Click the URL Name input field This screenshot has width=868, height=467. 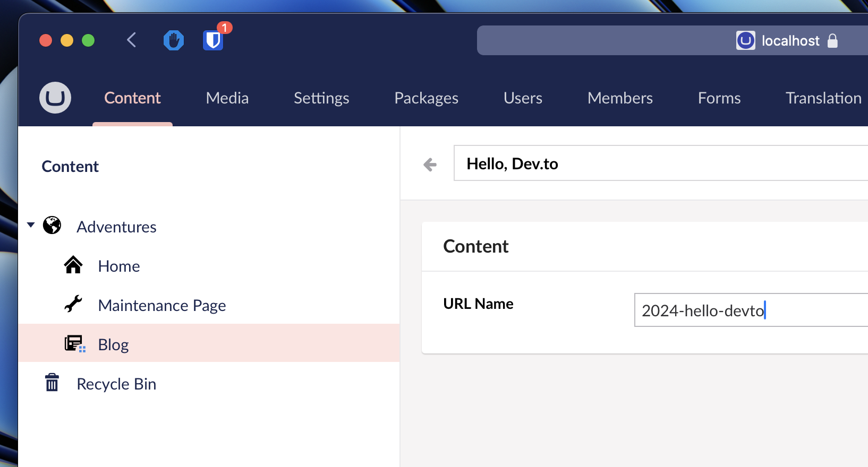click(749, 310)
